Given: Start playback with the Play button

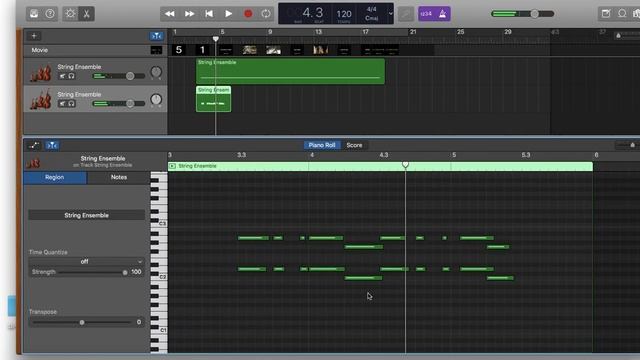Looking at the screenshot, I should (229, 13).
